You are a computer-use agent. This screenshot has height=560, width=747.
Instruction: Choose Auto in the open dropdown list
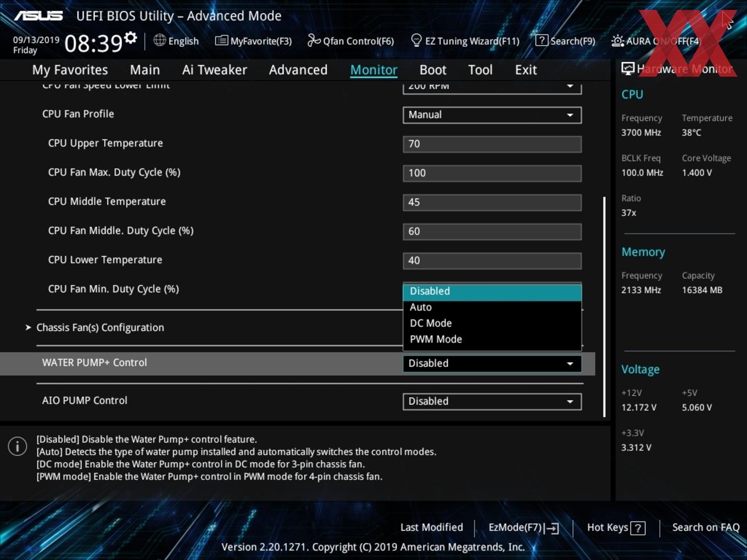click(492, 307)
